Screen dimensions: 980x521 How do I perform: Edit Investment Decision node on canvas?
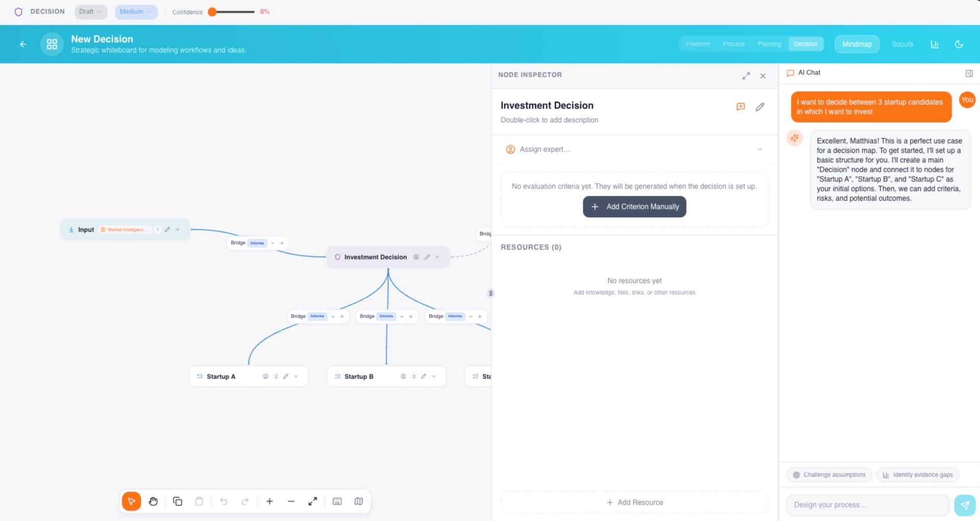[x=427, y=257]
